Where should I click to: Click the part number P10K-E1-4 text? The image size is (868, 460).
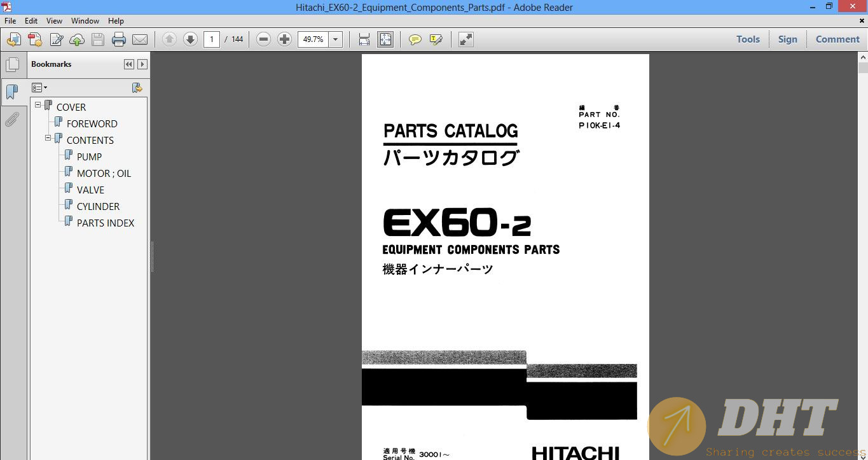tap(599, 125)
